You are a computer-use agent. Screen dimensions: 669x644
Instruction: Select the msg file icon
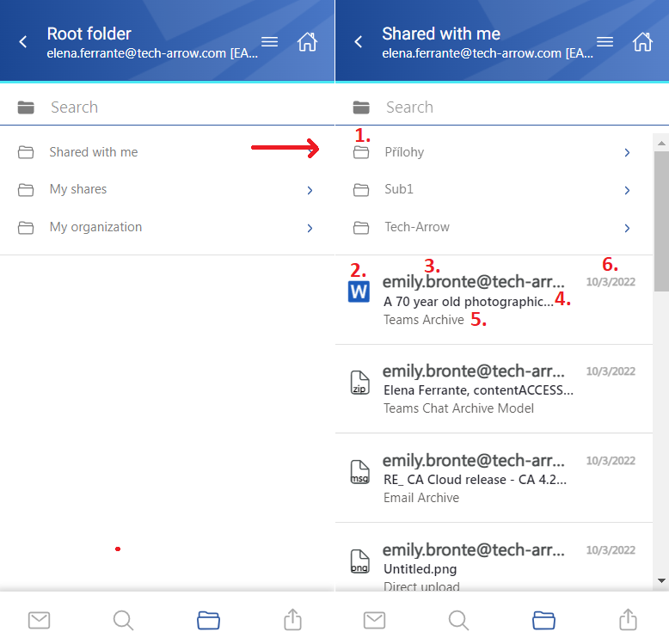tap(359, 472)
